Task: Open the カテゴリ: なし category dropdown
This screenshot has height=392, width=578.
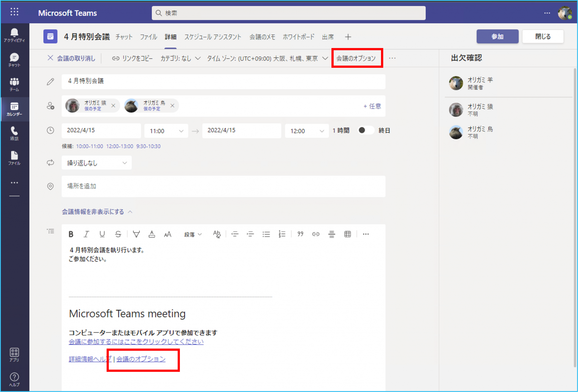Action: pos(180,58)
